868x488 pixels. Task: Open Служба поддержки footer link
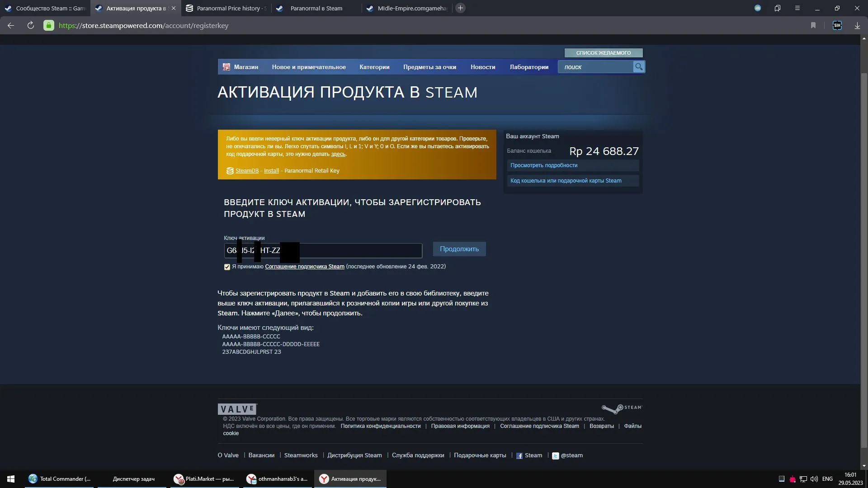point(418,455)
